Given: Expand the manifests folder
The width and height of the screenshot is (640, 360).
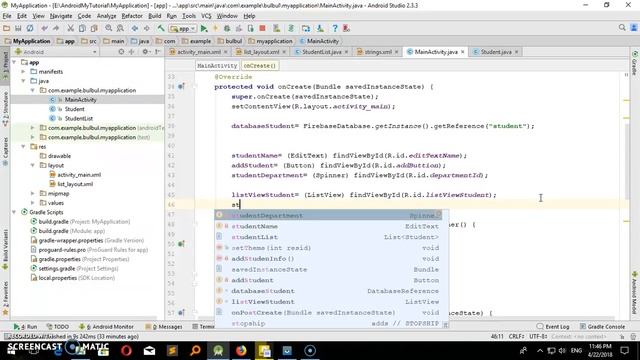Looking at the screenshot, I should (x=24, y=71).
